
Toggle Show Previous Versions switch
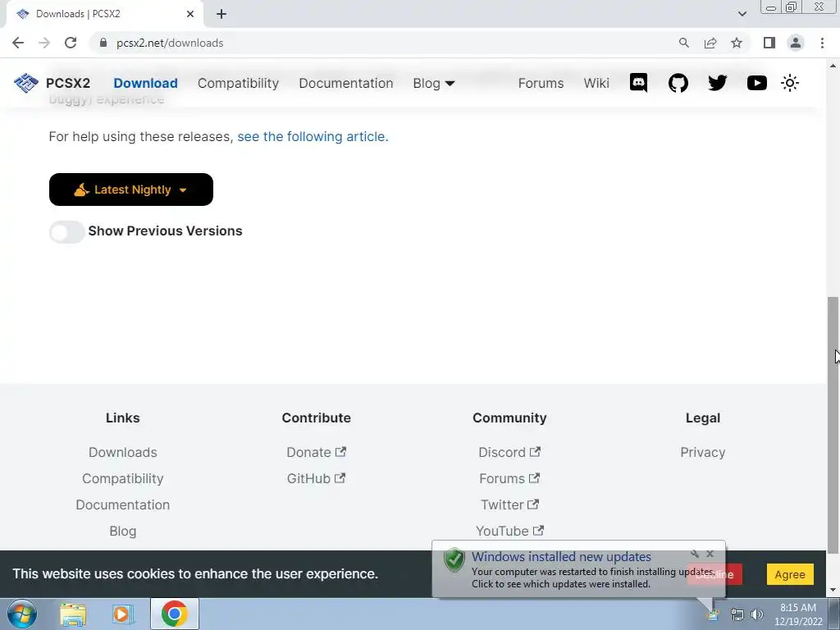(67, 232)
